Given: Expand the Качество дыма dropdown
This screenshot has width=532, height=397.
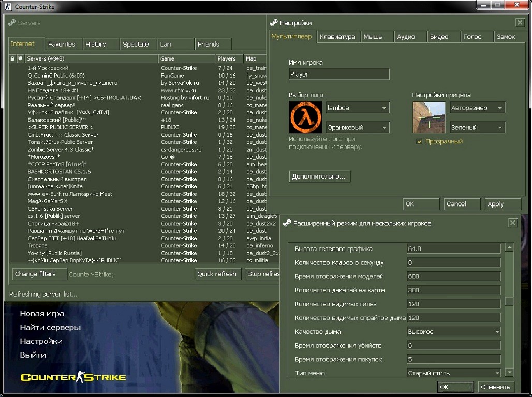Looking at the screenshot, I should pyautogui.click(x=454, y=332).
